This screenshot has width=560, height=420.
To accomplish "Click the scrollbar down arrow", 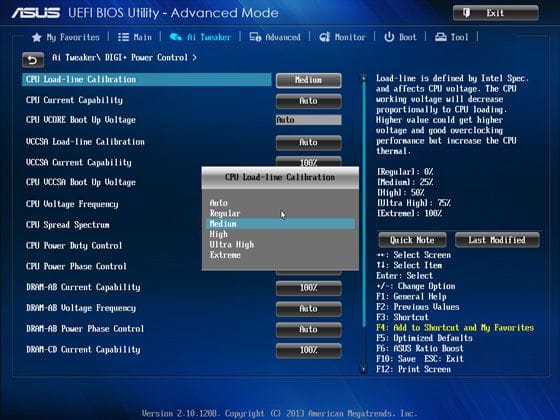I will coord(364,369).
